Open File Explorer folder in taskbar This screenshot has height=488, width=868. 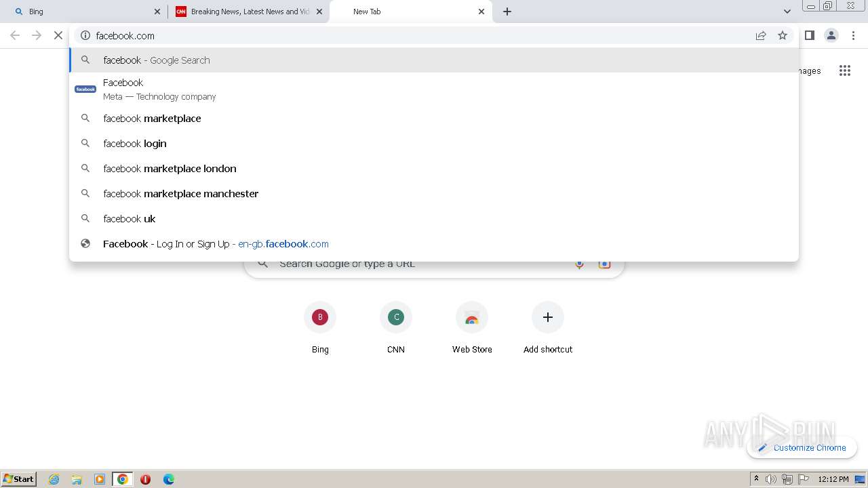(x=77, y=479)
